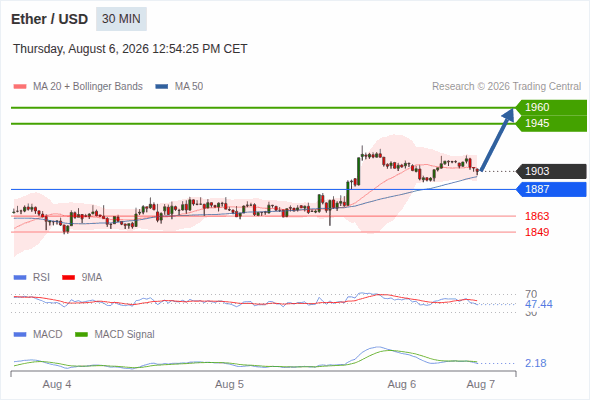Click the 1863 red support value
Image resolution: width=590 pixels, height=400 pixels.
[x=537, y=216]
